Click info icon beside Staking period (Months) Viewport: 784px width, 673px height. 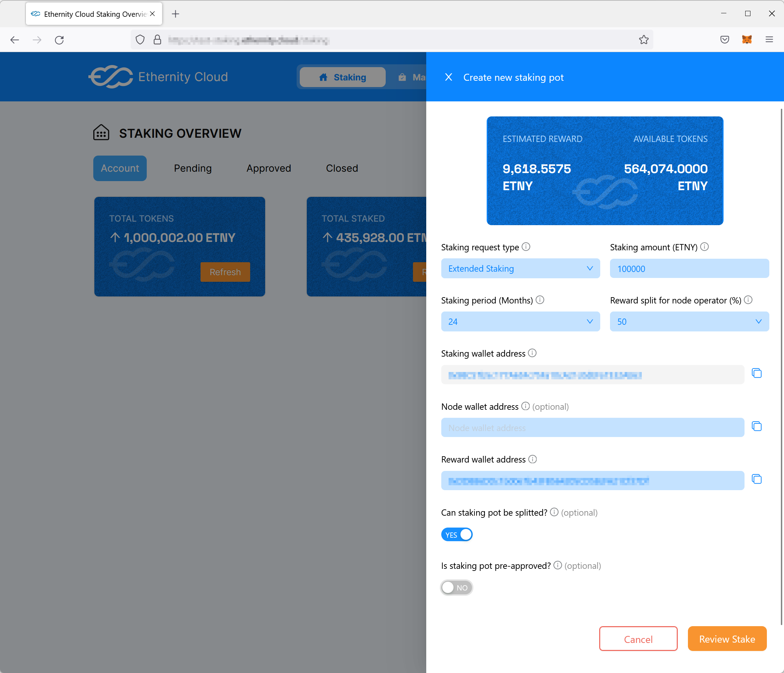[540, 300]
